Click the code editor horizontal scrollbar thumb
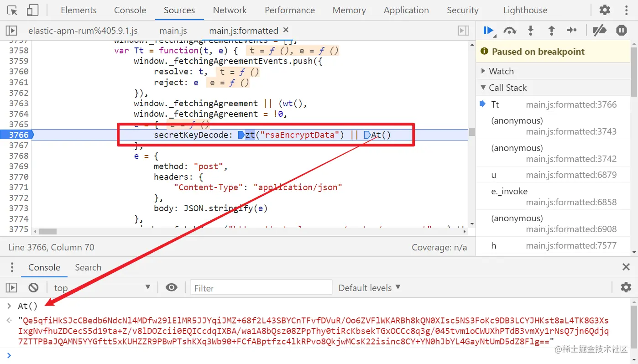The height and width of the screenshot is (364, 638). (x=47, y=231)
